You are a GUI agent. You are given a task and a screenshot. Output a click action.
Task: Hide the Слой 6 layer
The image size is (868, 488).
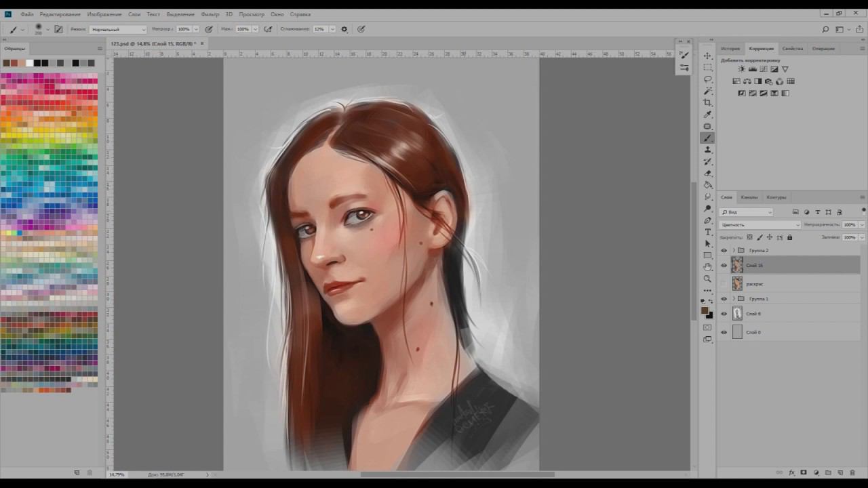[724, 314]
